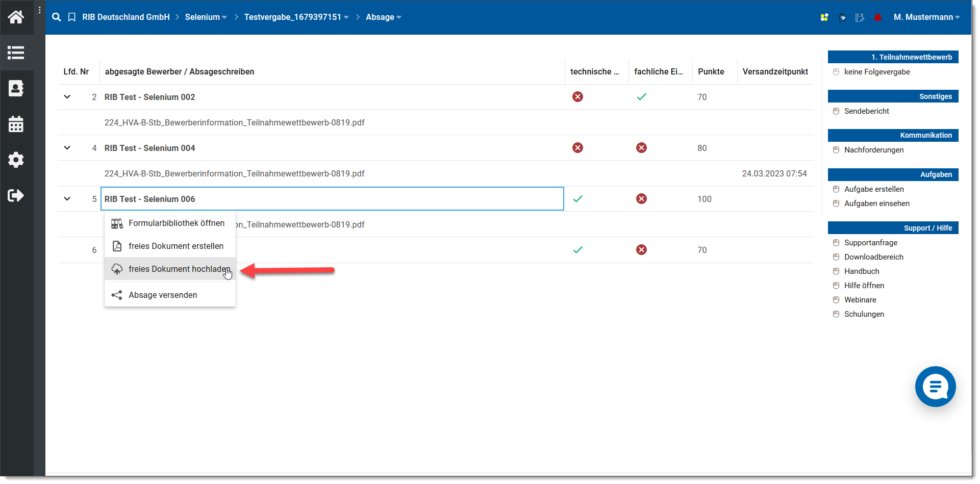Click keine Folgevergabe link
Screen dimensions: 980x484
click(877, 72)
